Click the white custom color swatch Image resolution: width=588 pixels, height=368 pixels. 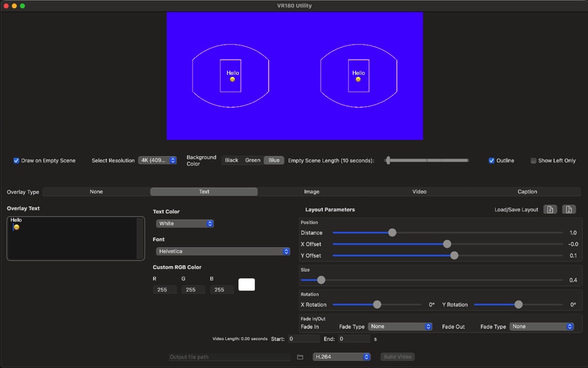[246, 284]
